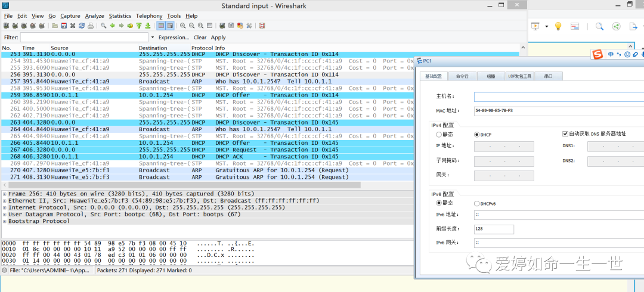Open 串口 tab in PC1
The width and height of the screenshot is (644, 292).
pos(549,76)
